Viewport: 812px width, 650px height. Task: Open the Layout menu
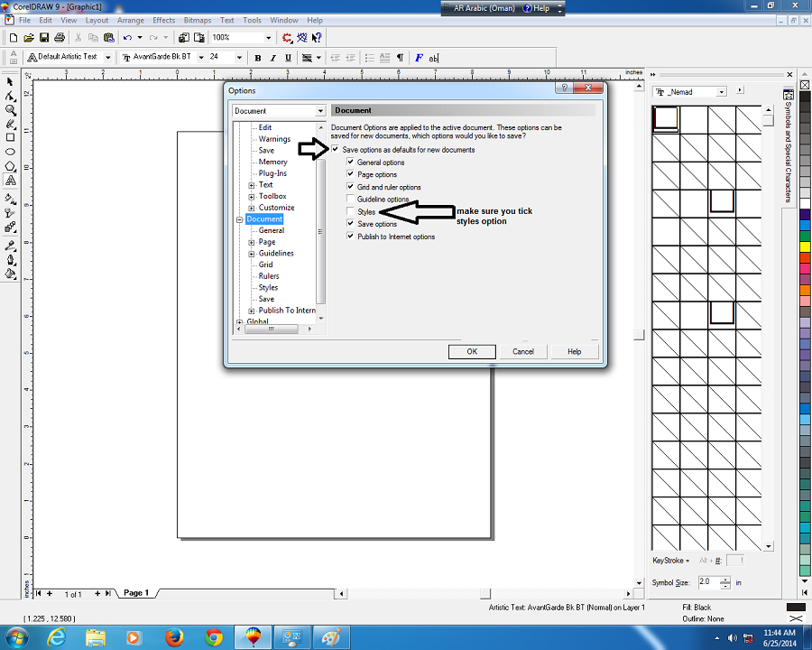tap(97, 20)
